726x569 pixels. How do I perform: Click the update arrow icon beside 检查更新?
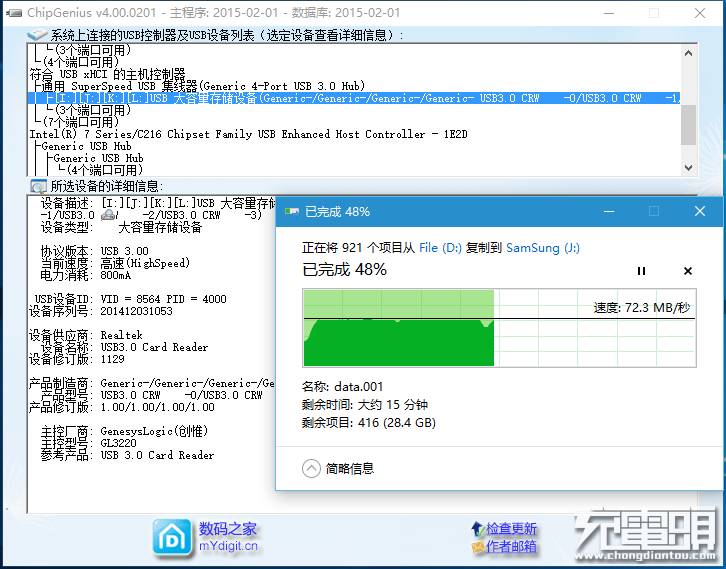coord(477,528)
